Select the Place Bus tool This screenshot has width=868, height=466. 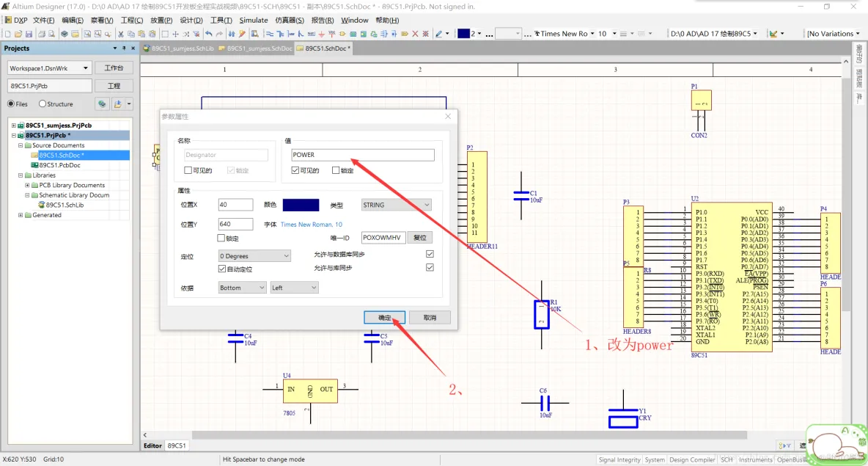[x=280, y=34]
